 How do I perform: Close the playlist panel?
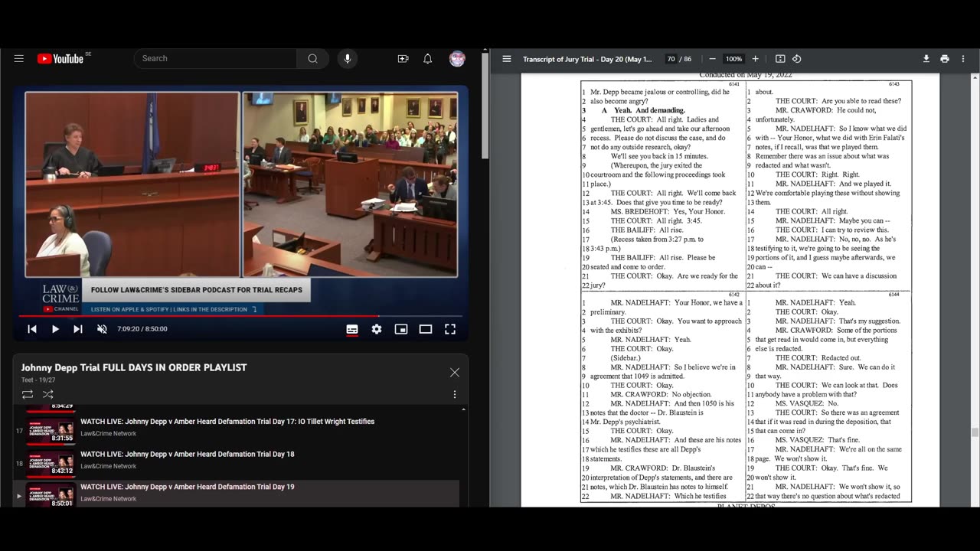[455, 373]
